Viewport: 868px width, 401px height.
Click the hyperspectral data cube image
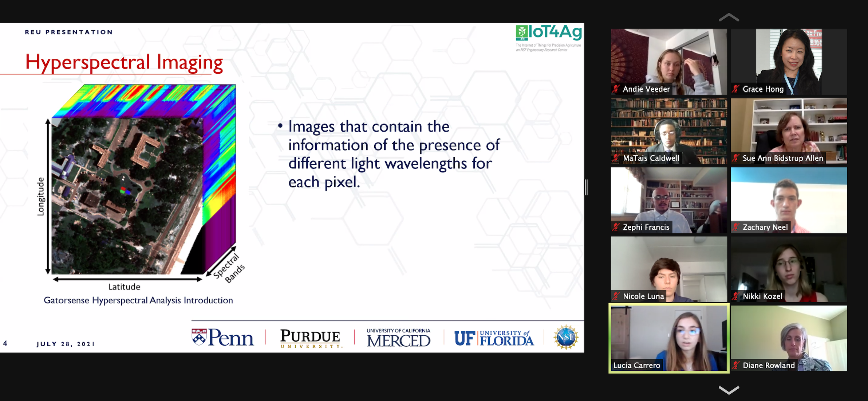pyautogui.click(x=144, y=179)
